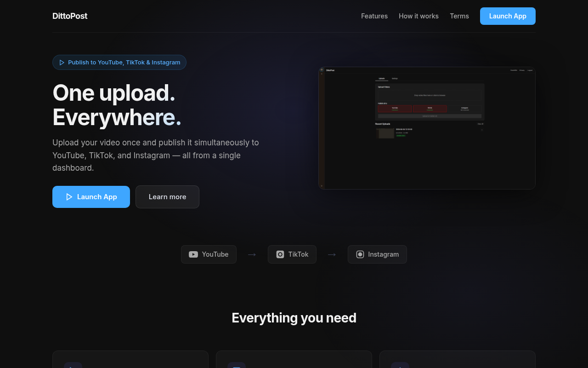Viewport: 588px width, 368px height.
Task: Click the Learn more button
Action: click(167, 197)
